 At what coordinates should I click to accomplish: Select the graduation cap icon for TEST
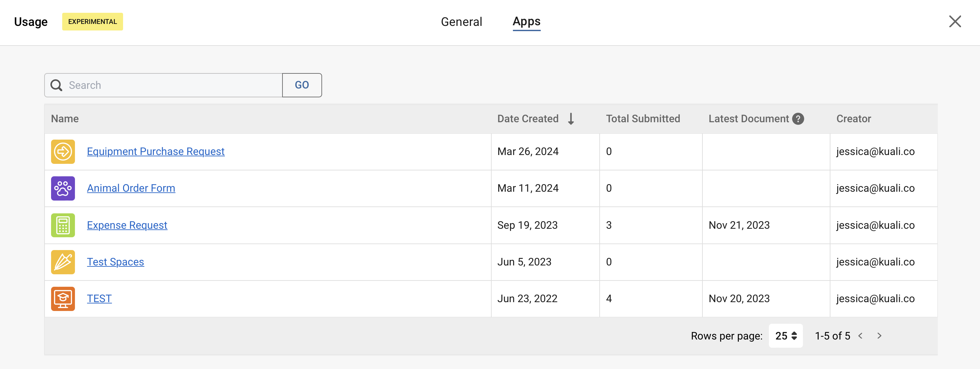pos(63,299)
